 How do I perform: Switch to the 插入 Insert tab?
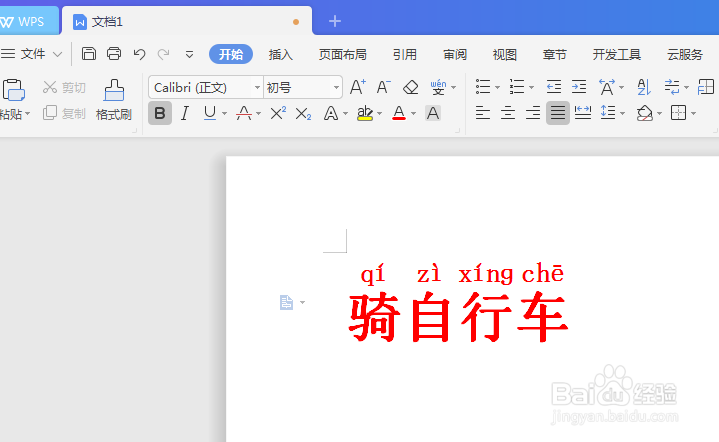(x=281, y=55)
